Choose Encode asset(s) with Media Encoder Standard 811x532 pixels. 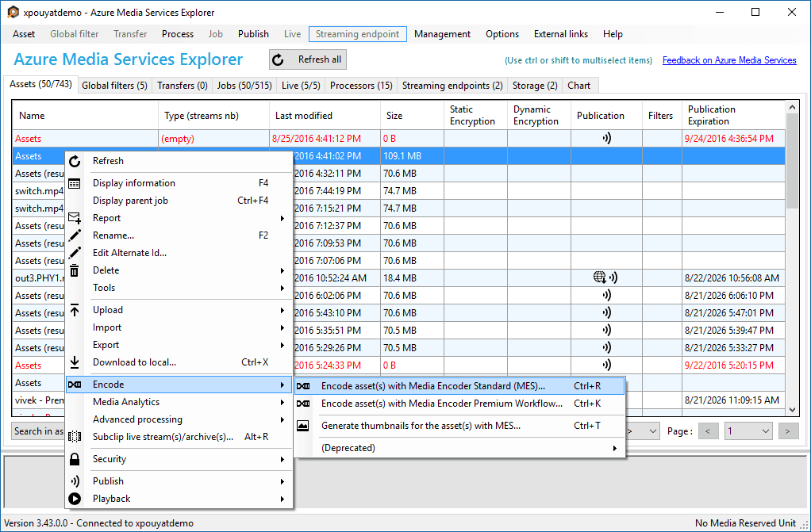click(459, 386)
